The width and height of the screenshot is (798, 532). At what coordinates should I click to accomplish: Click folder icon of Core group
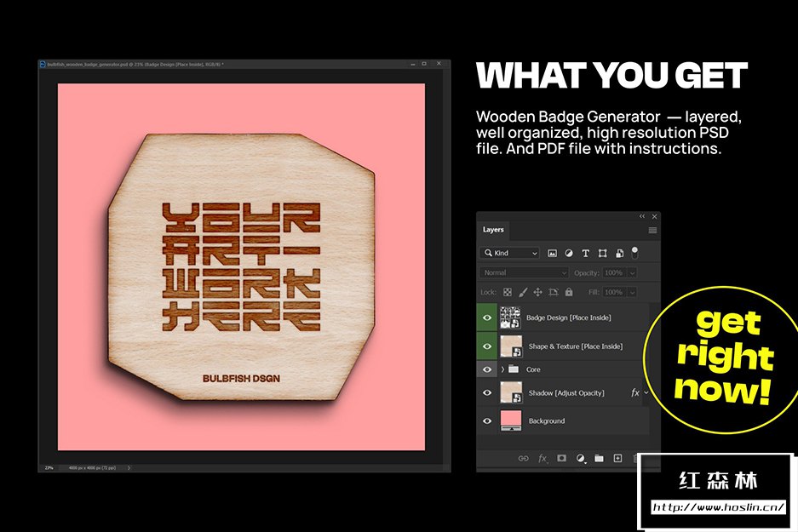tap(514, 369)
